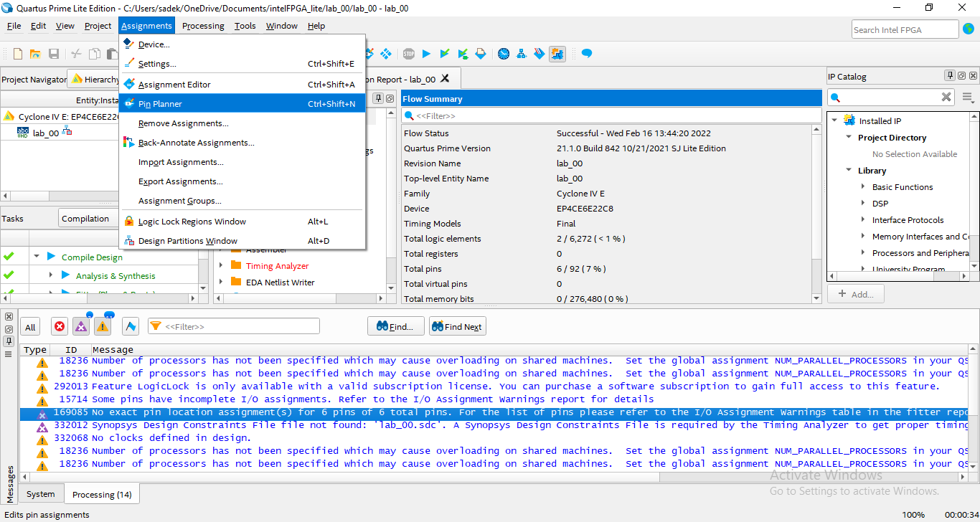Screen dimensions: 980x522
Task: Open the Intel FPGA globe icon
Action: pos(969,29)
